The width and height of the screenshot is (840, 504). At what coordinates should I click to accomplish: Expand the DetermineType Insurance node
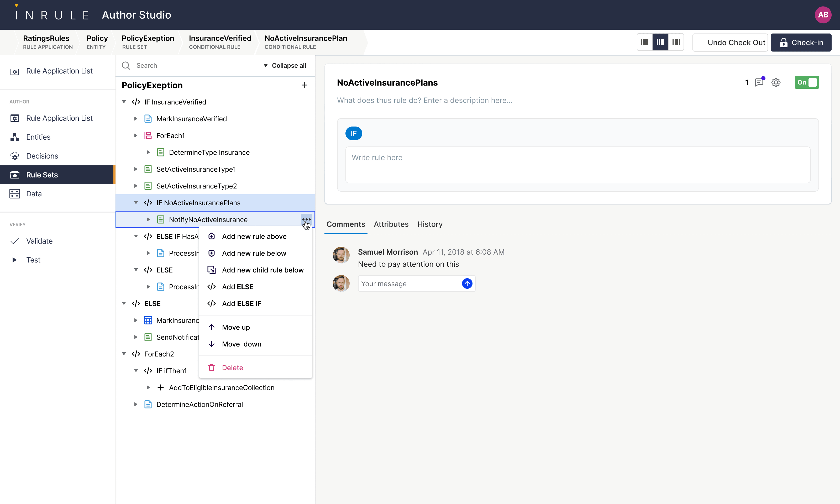[148, 153]
